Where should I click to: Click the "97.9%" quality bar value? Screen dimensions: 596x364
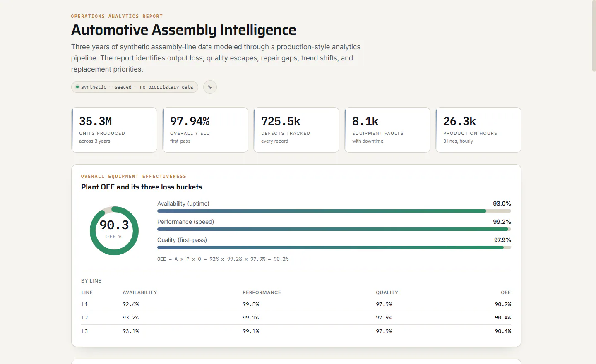coord(502,240)
